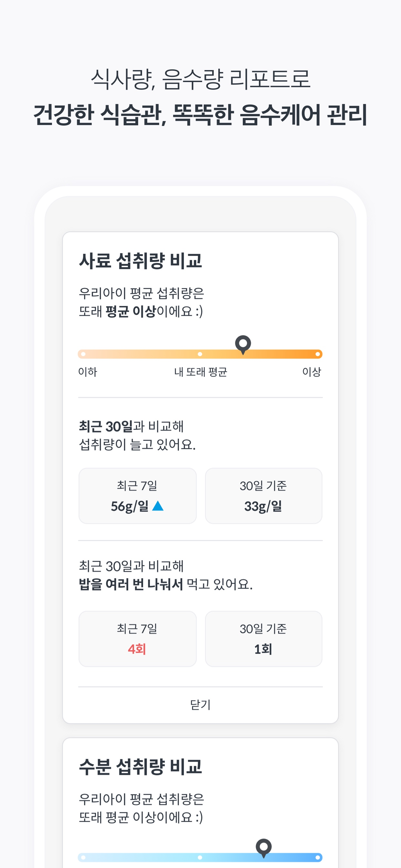
Task: Click the left end dot of the orange bar
Action: 83,354
